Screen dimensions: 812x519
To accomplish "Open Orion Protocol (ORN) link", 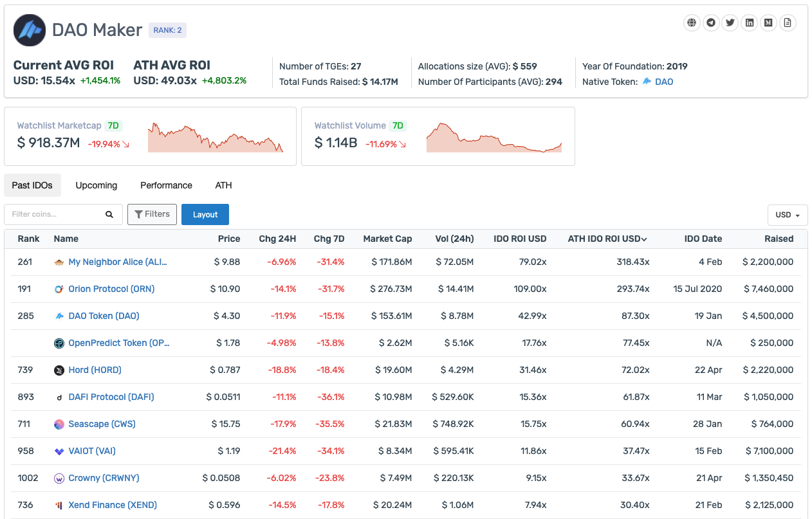I will [111, 289].
